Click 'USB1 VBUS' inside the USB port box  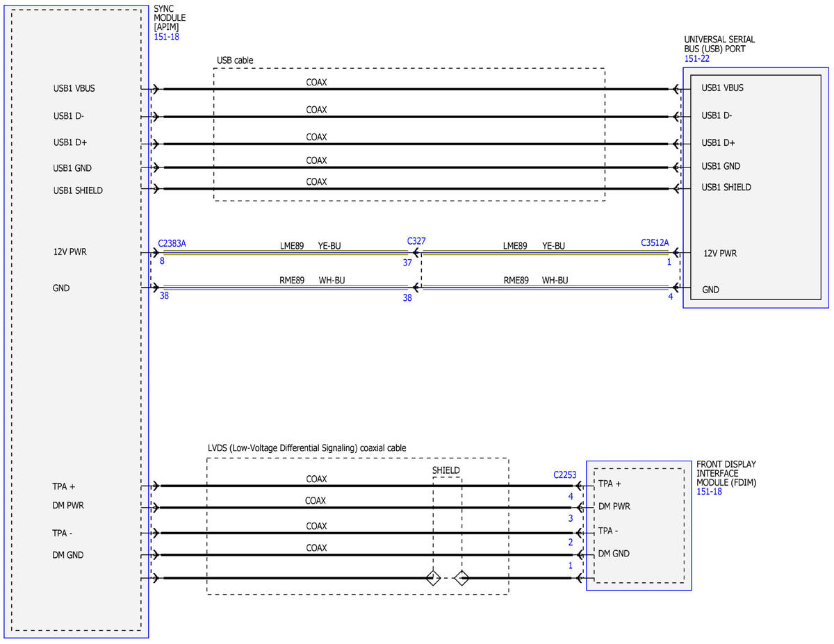pos(722,88)
